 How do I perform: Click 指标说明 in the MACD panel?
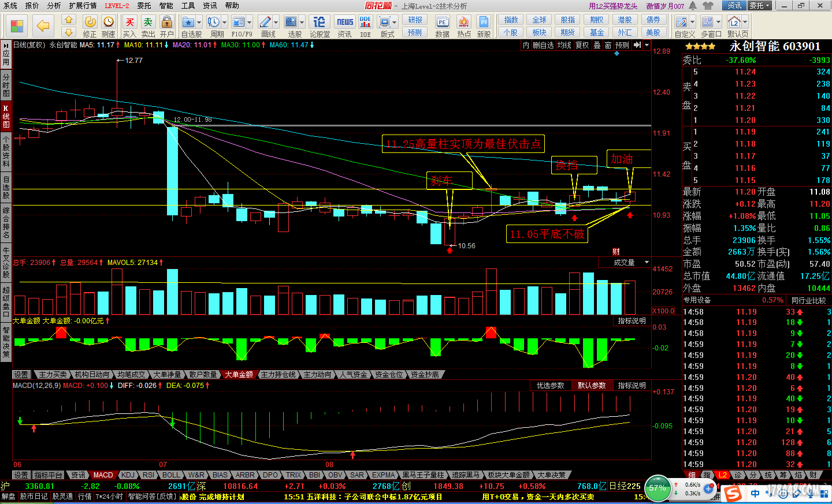tap(632, 385)
